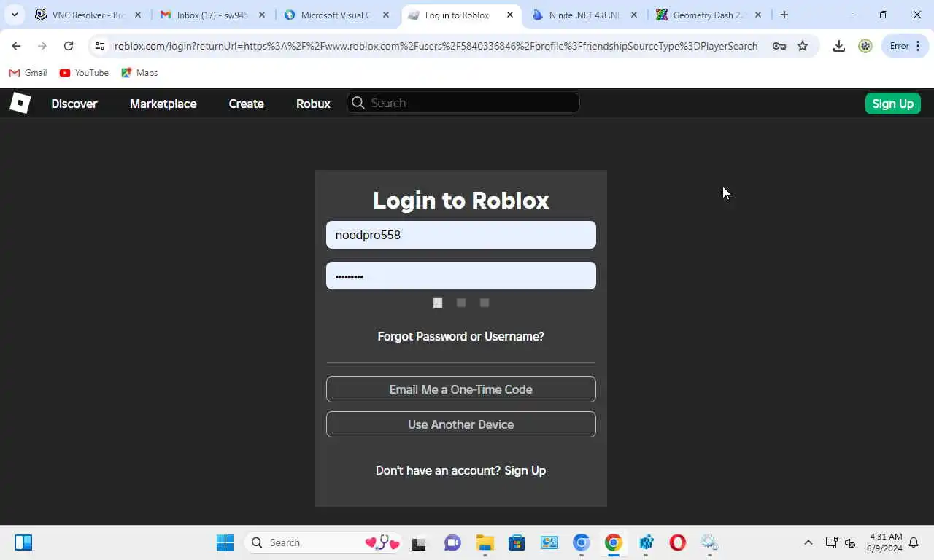Restore down the Chrome window
Viewport: 934px width, 560px height.
884,15
